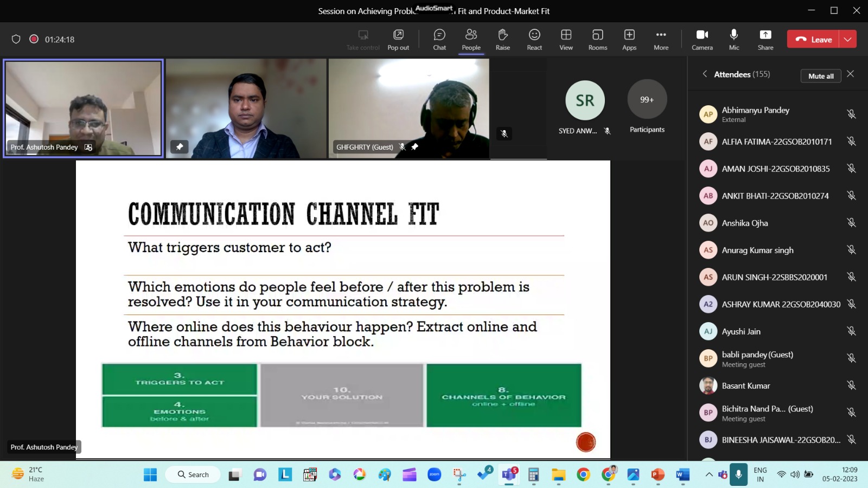868x488 pixels.
Task: Open the Chat panel
Action: (439, 40)
